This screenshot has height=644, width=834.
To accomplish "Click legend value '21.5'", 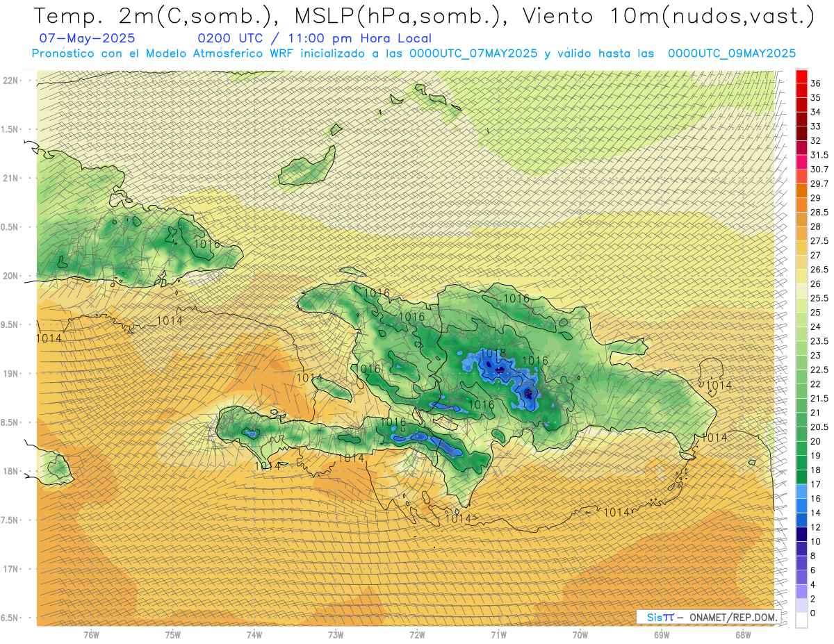I will (819, 398).
